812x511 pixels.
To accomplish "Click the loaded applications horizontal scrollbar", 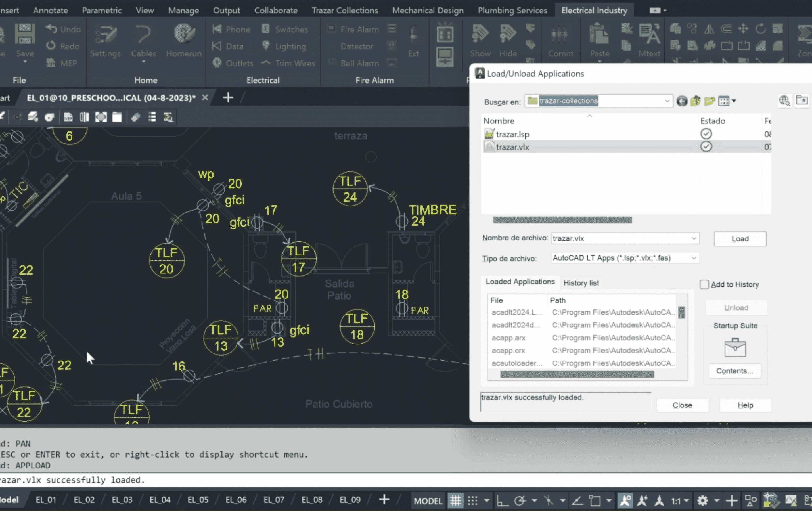I will [577, 374].
